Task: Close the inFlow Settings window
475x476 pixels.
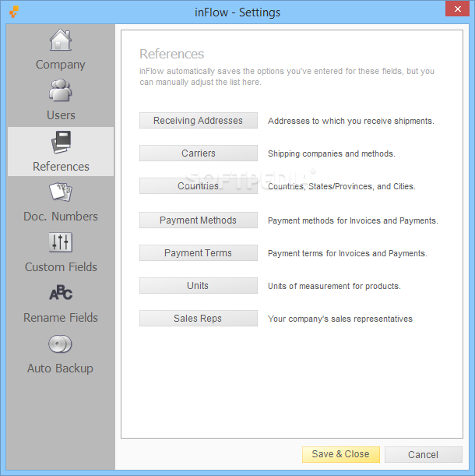Action: 458,9
